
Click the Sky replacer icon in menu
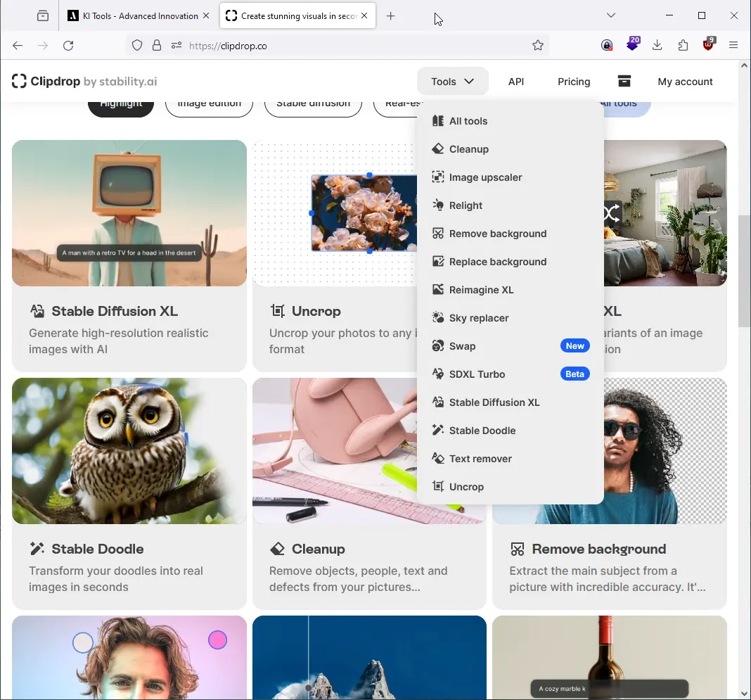click(438, 318)
